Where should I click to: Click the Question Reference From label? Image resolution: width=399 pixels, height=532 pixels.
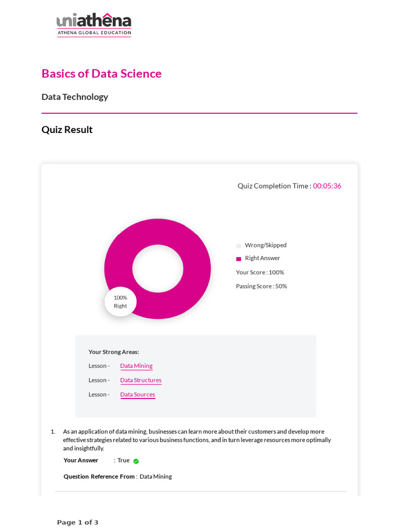pos(99,476)
